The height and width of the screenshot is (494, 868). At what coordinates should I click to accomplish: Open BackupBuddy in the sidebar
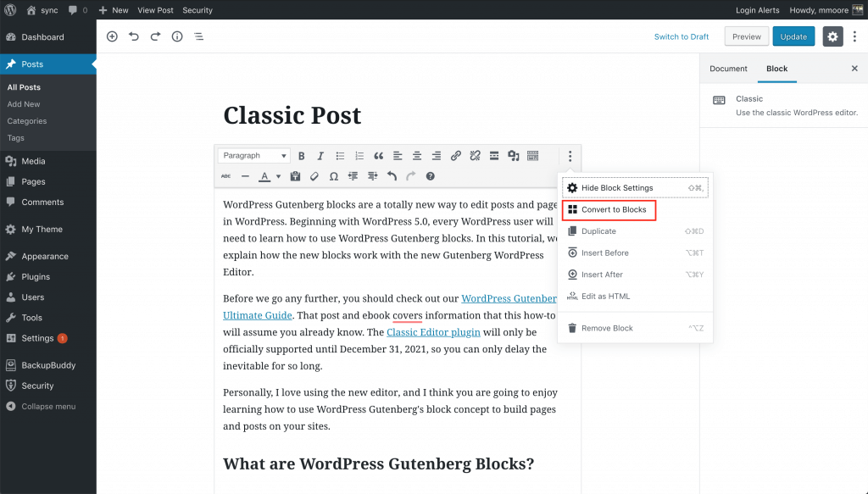pos(48,365)
